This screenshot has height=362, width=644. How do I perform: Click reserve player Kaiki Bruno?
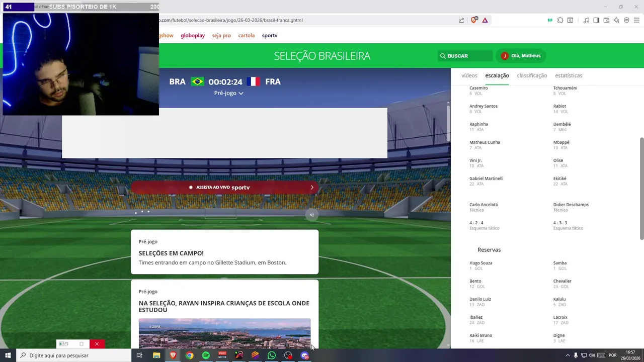(x=480, y=335)
